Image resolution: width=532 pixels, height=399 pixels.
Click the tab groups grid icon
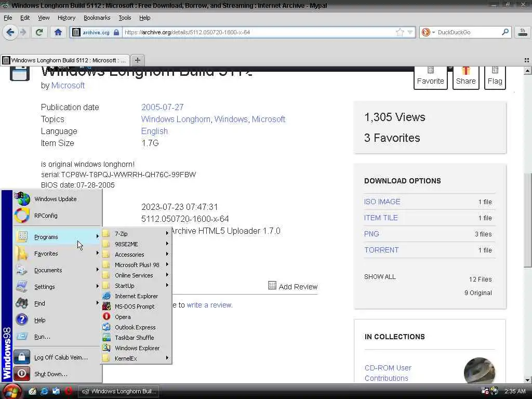tap(527, 60)
